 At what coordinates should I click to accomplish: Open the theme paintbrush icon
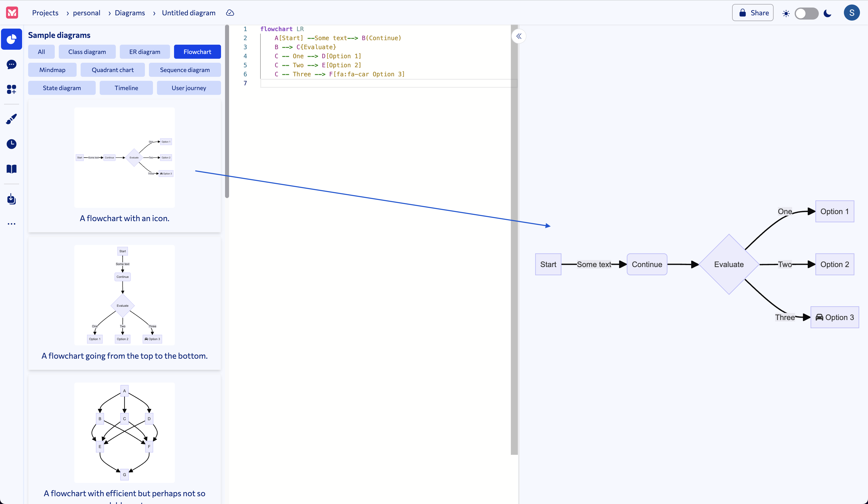tap(12, 119)
